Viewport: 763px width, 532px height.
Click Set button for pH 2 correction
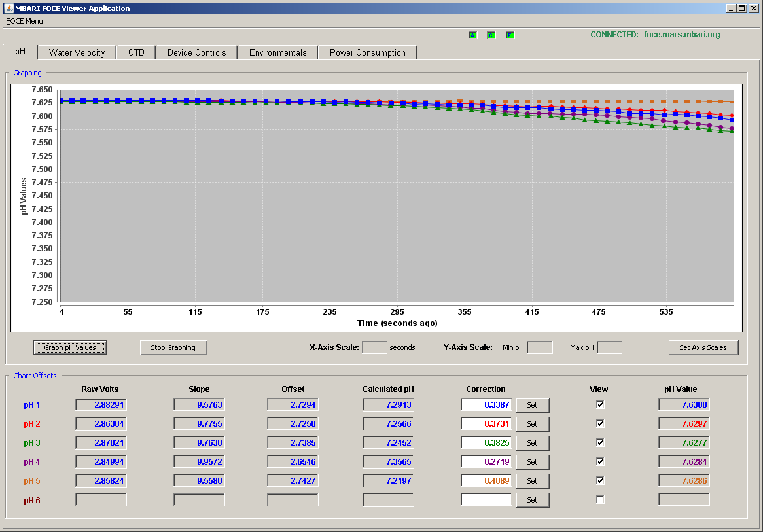pyautogui.click(x=533, y=424)
